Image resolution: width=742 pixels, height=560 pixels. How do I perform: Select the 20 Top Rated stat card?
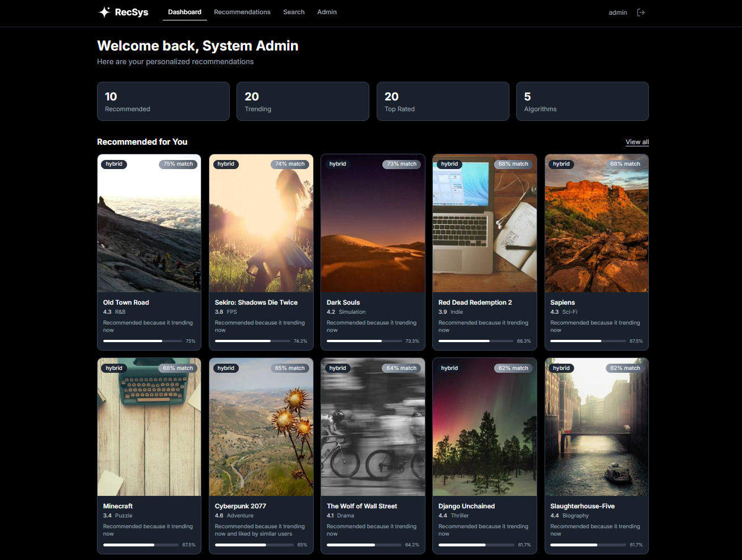click(x=443, y=101)
